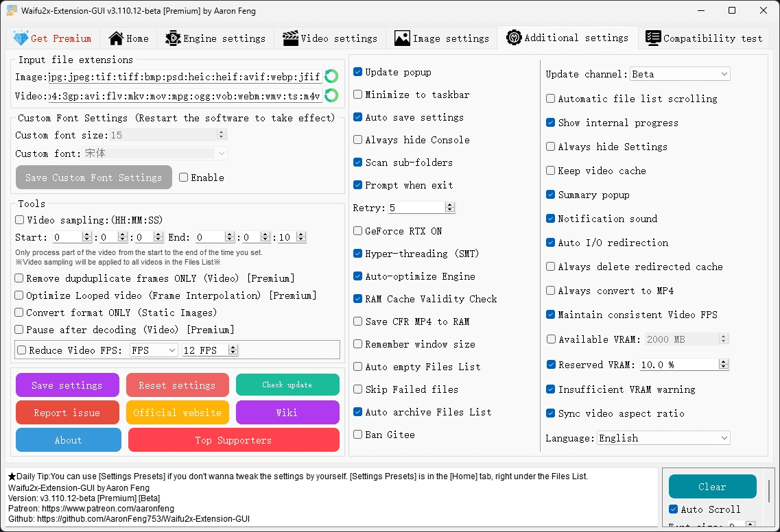Screen dimensions: 780x532
Task: Click the blue About button
Action: (x=68, y=440)
